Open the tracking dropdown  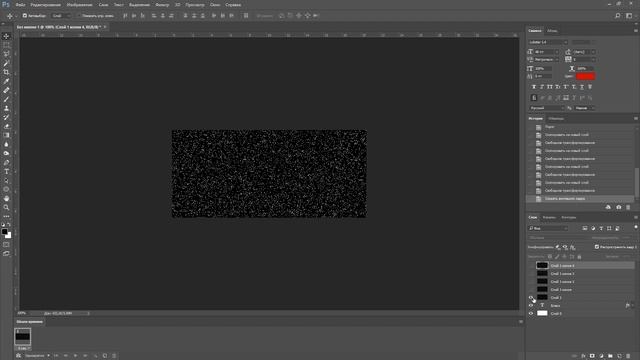click(x=584, y=60)
